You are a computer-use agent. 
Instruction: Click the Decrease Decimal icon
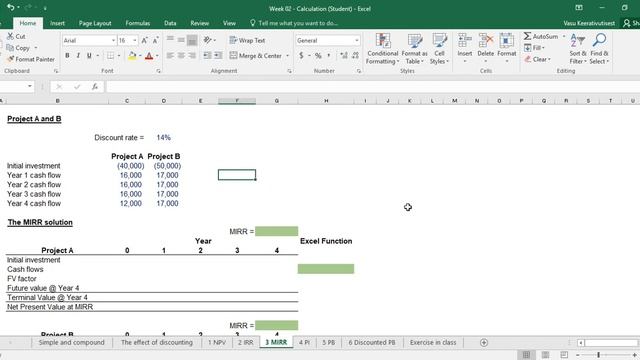tap(355, 56)
